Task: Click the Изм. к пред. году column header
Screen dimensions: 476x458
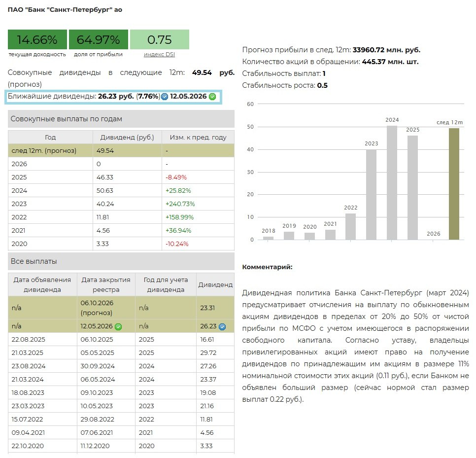Action: click(198, 137)
